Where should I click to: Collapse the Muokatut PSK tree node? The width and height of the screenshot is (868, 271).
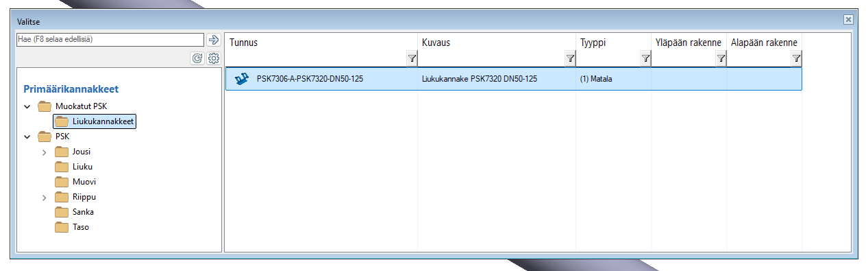27,107
